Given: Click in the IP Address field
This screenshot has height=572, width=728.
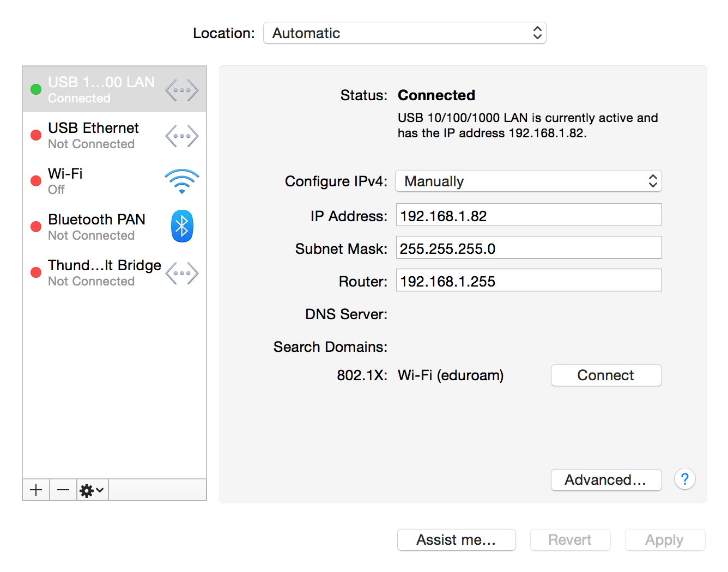Looking at the screenshot, I should (529, 215).
